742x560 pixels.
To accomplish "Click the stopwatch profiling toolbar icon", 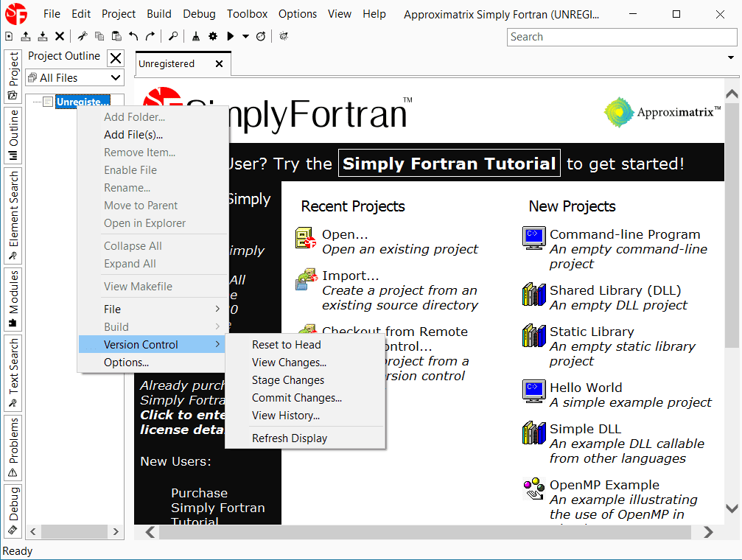I will [x=261, y=36].
